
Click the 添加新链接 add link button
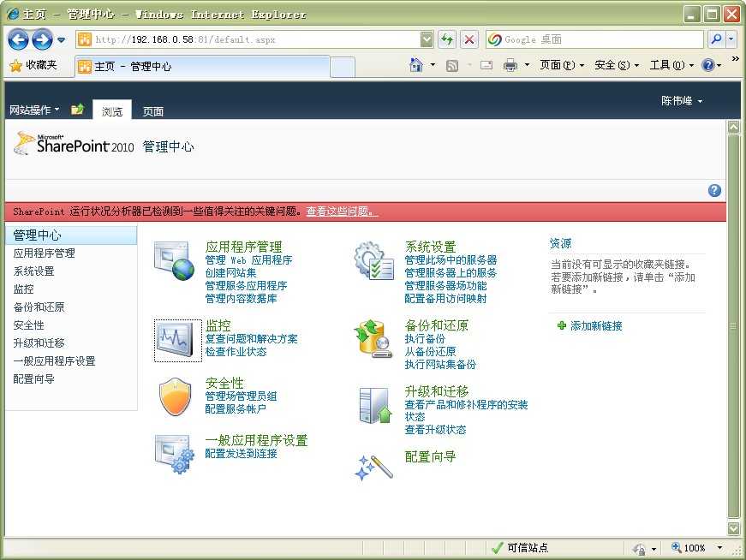point(590,326)
